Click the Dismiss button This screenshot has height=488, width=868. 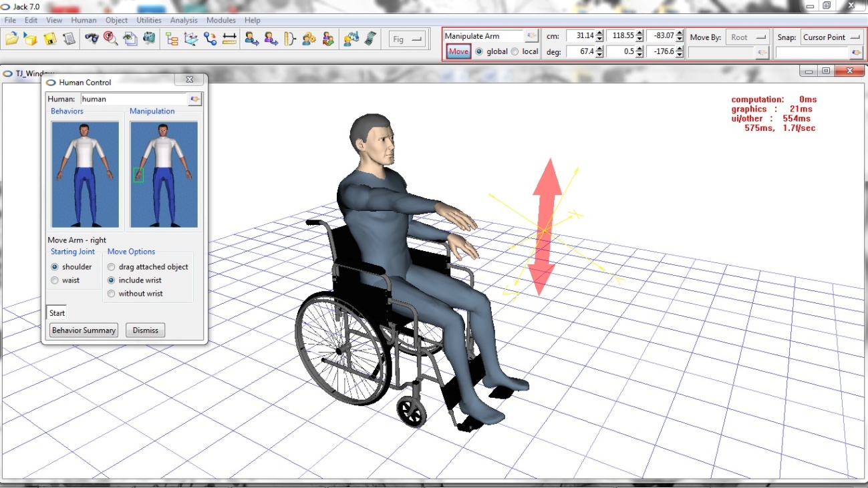145,330
